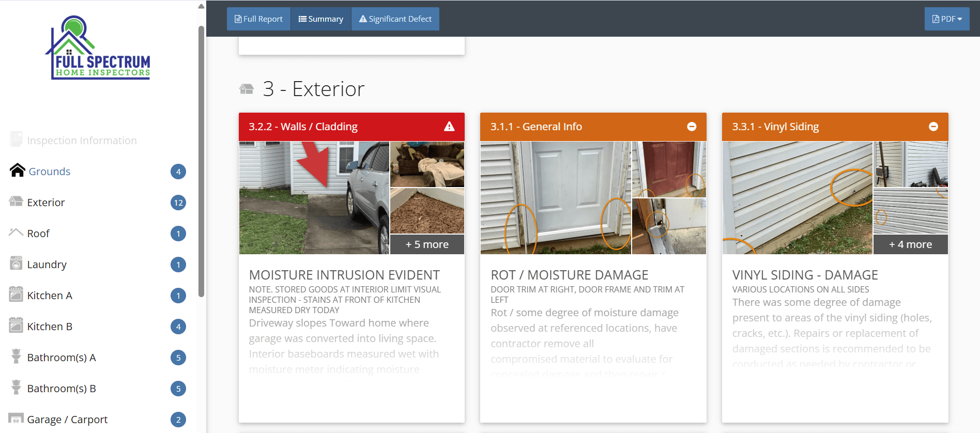Click the minus circle on Vinyl Siding card
Viewport: 980px width, 433px height.
point(933,127)
